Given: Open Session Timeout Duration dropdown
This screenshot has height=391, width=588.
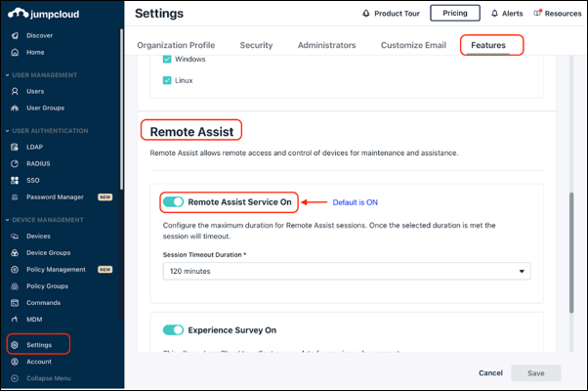Looking at the screenshot, I should point(347,271).
